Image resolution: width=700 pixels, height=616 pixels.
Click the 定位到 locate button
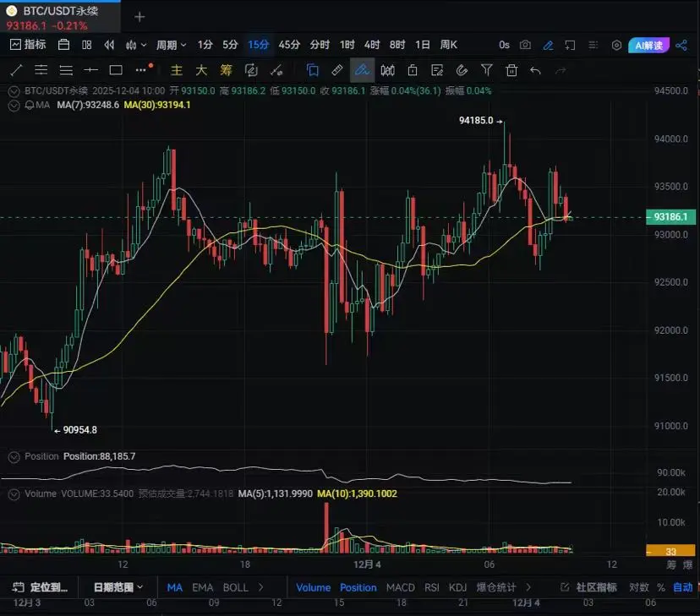click(40, 587)
